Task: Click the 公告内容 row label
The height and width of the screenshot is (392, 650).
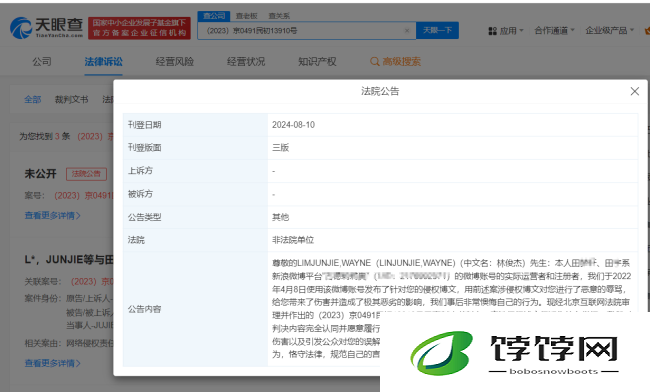Action: click(x=144, y=309)
